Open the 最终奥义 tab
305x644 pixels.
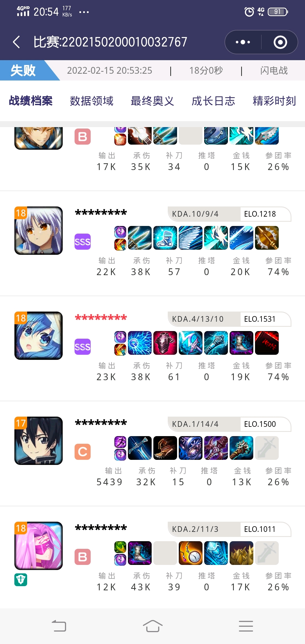(x=152, y=101)
